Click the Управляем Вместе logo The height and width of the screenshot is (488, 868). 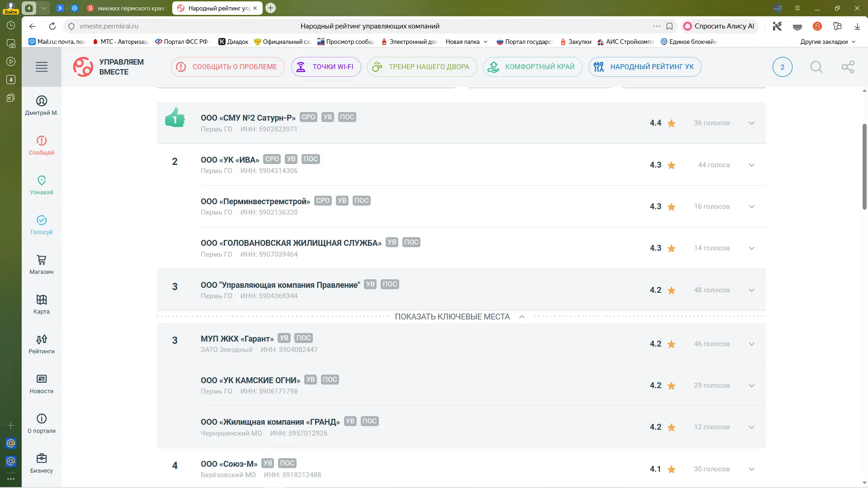108,67
